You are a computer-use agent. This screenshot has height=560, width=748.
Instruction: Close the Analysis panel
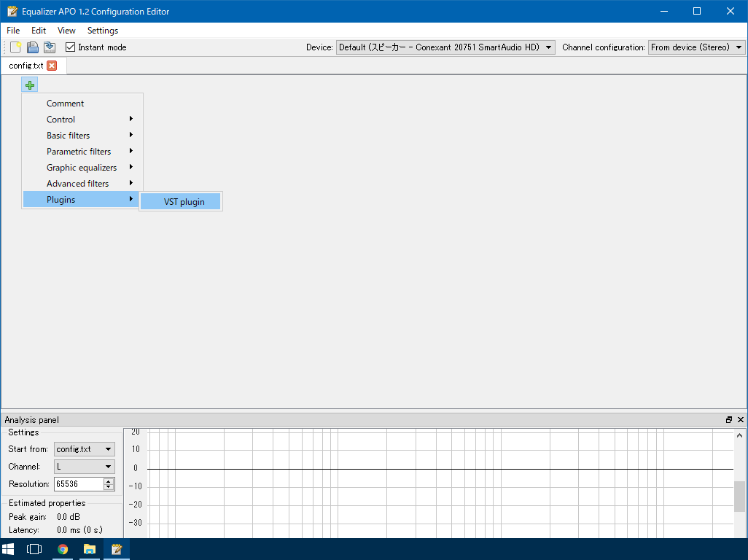pyautogui.click(x=741, y=420)
